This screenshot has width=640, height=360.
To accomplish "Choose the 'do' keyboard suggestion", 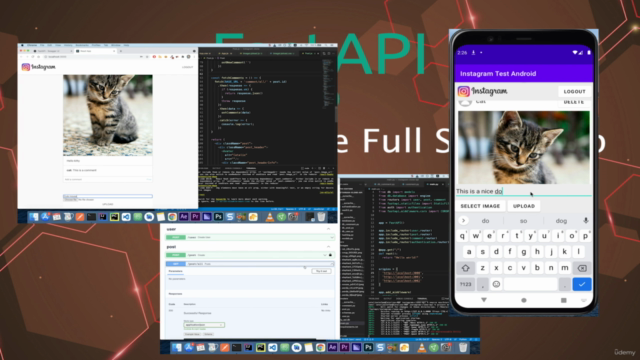I will [x=485, y=221].
